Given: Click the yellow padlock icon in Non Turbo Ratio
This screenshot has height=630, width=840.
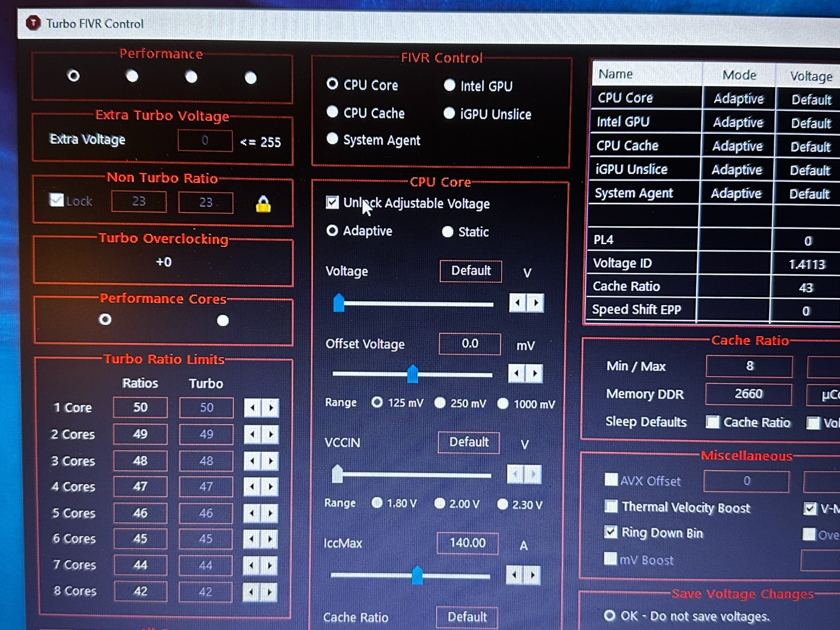Looking at the screenshot, I should 263,204.
